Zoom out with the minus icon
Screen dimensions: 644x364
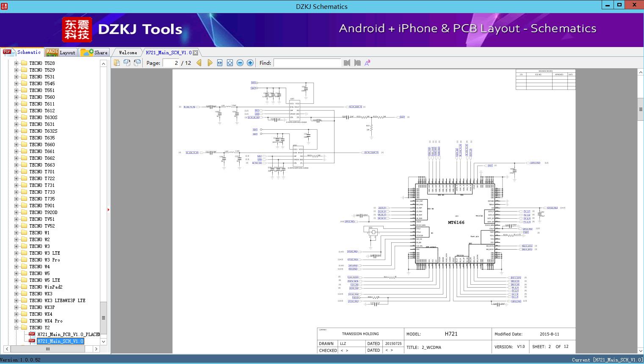point(240,63)
